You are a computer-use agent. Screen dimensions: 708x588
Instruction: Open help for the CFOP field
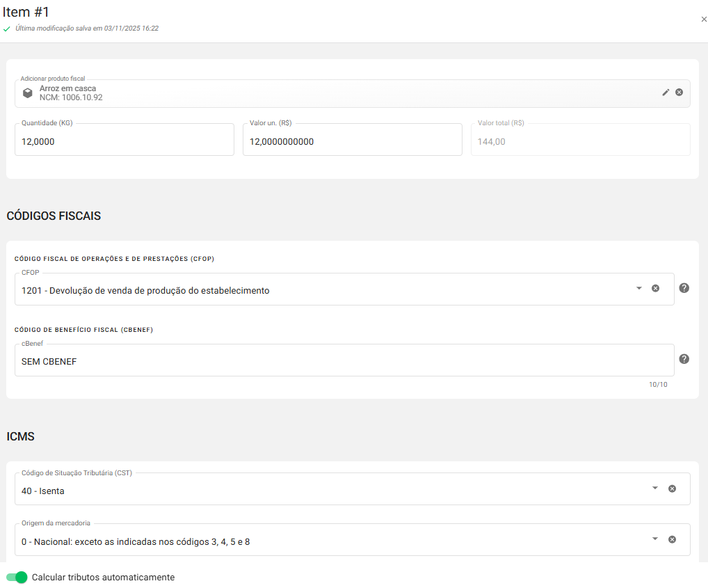(x=684, y=288)
